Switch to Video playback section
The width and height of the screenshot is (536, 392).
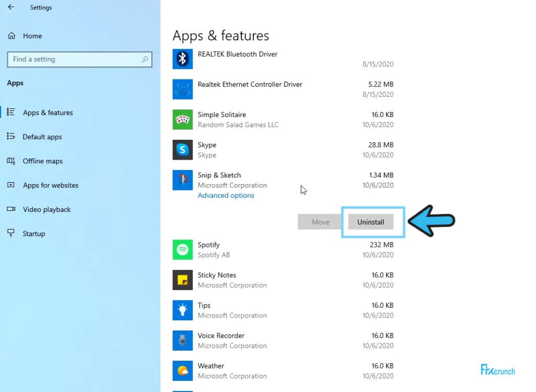(47, 209)
